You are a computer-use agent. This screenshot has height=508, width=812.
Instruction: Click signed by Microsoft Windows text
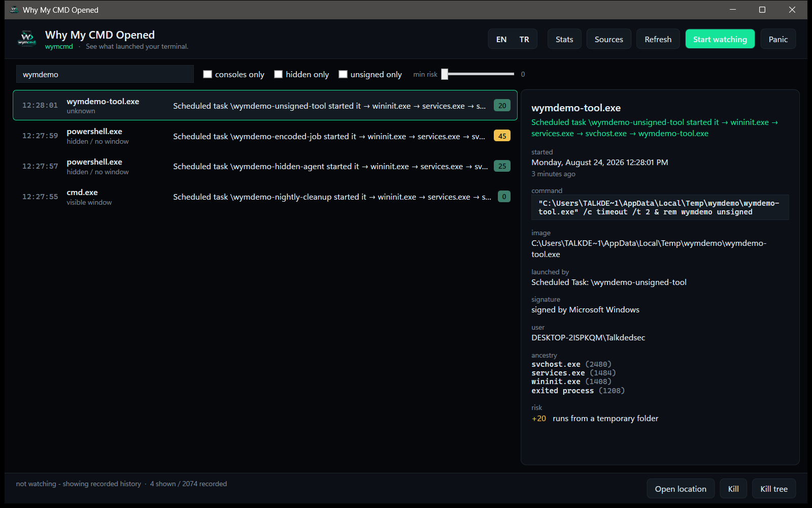tap(585, 309)
